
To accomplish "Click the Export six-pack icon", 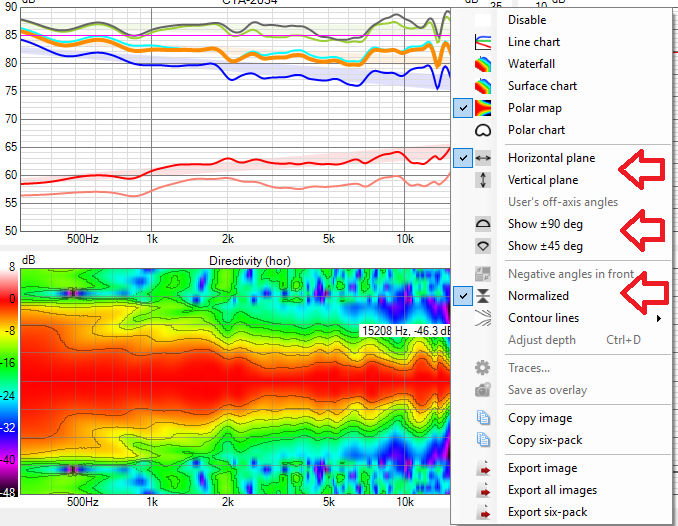I will [483, 512].
